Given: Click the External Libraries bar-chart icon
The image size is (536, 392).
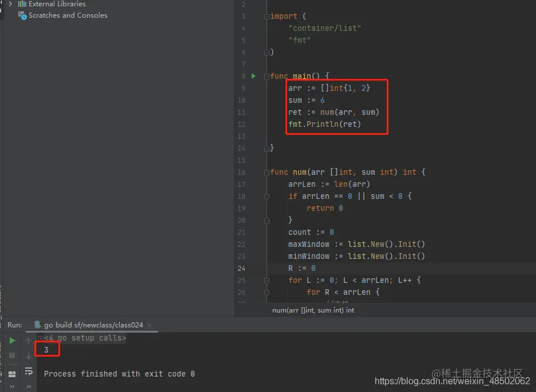Looking at the screenshot, I should (22, 4).
